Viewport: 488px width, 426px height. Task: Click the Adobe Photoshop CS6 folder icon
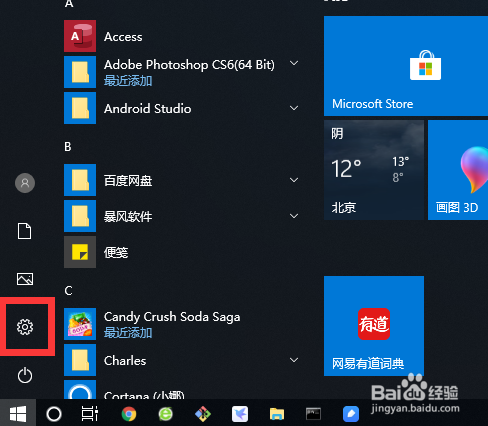(80, 72)
